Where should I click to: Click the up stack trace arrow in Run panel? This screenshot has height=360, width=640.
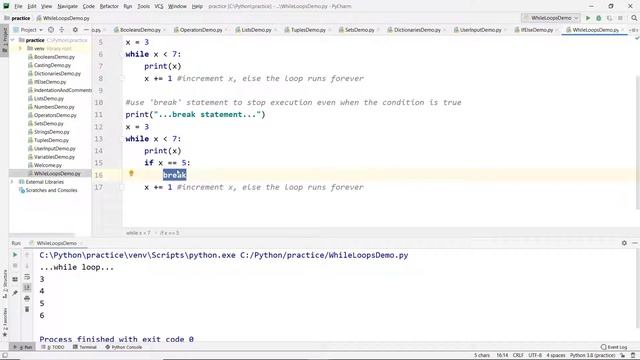click(27, 255)
